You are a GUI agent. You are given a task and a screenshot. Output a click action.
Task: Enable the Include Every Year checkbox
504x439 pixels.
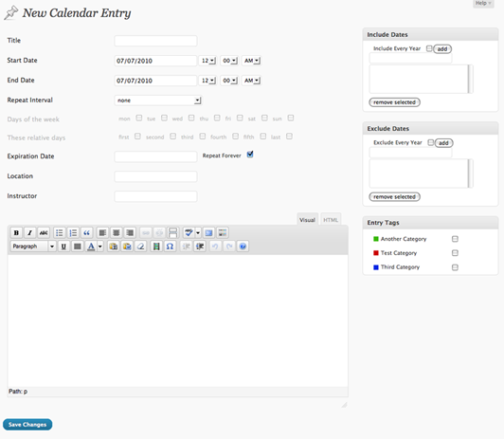click(429, 48)
